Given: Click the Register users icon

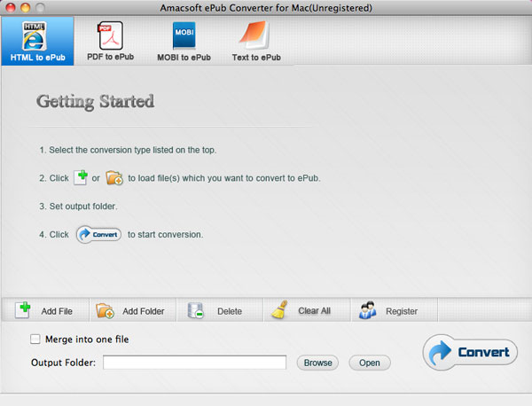Looking at the screenshot, I should click(368, 310).
